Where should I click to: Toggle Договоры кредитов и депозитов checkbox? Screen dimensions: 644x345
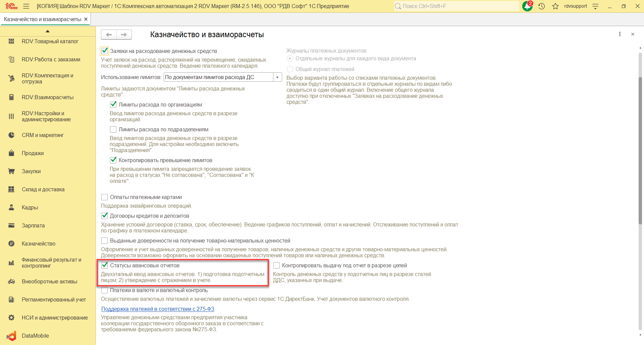[x=105, y=216]
